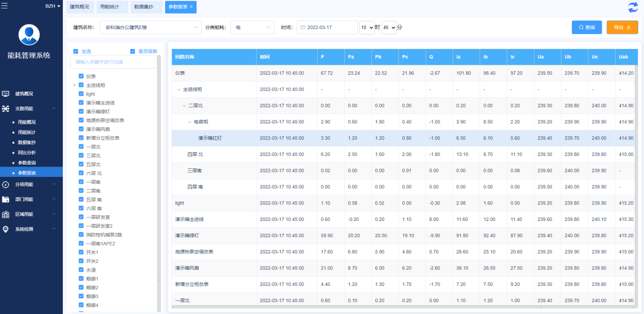Uncheck the 水浸 checkbox in the tree
Screen dimensions: 644x314
(81, 270)
